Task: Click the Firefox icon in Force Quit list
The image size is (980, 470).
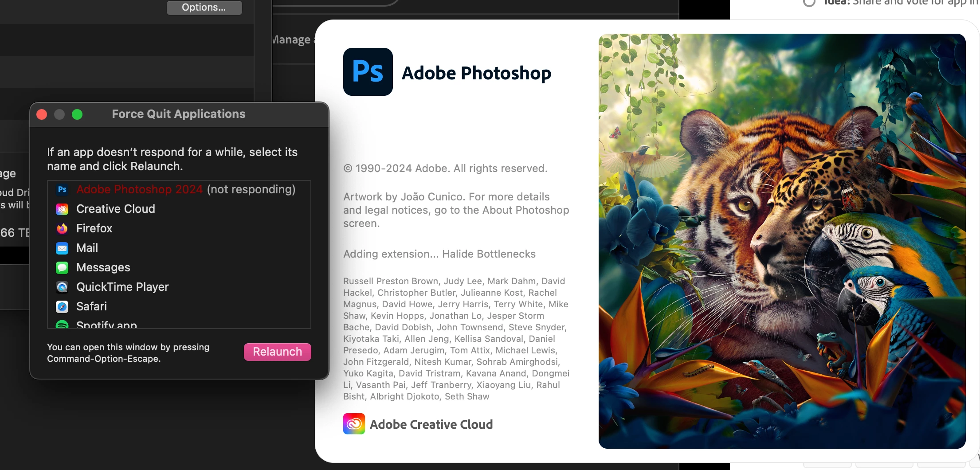Action: tap(62, 229)
